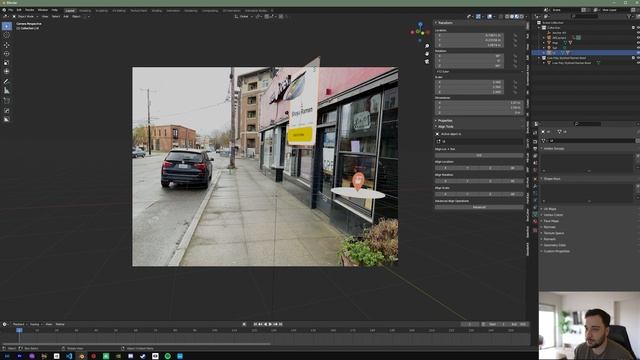Select the Select Box tool
Image resolution: width=640 pixels, height=360 pixels.
7,26
